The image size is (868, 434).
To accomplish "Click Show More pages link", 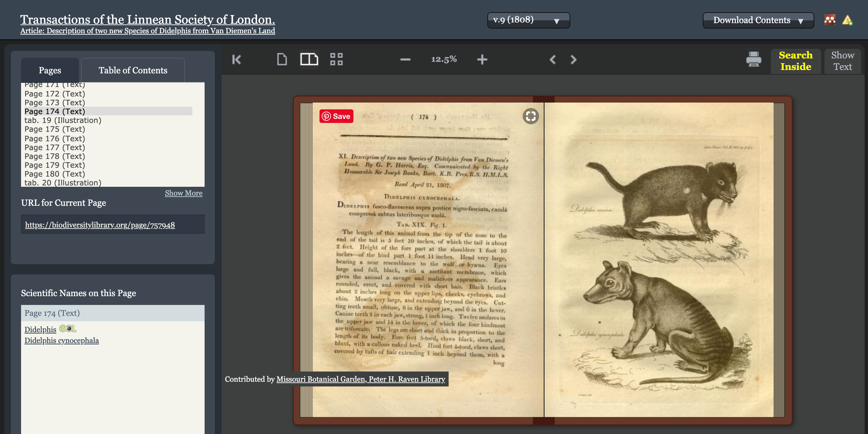I will pos(184,193).
